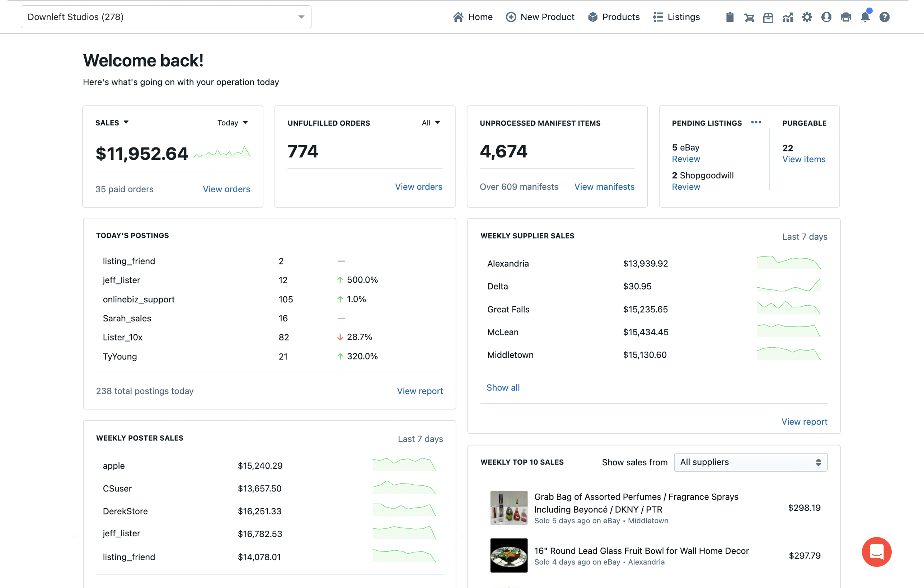The height and width of the screenshot is (588, 924).
Task: Click View manifests link
Action: 604,187
